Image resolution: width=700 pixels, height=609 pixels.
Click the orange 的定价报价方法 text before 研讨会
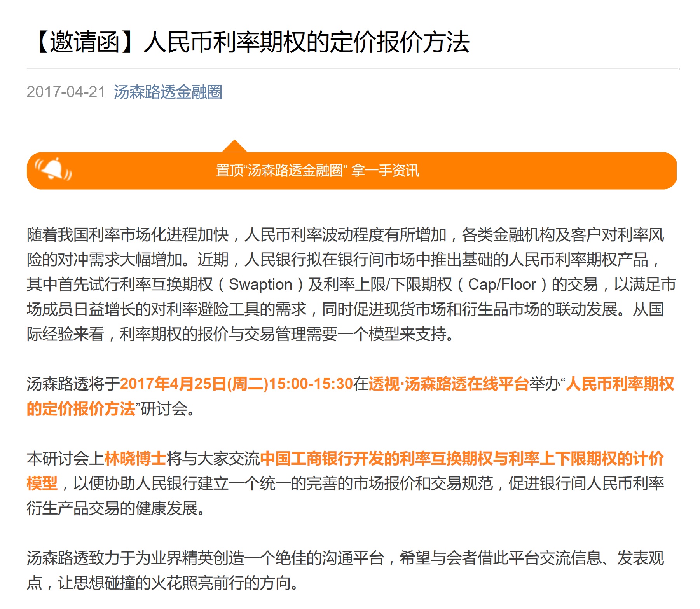coord(81,409)
